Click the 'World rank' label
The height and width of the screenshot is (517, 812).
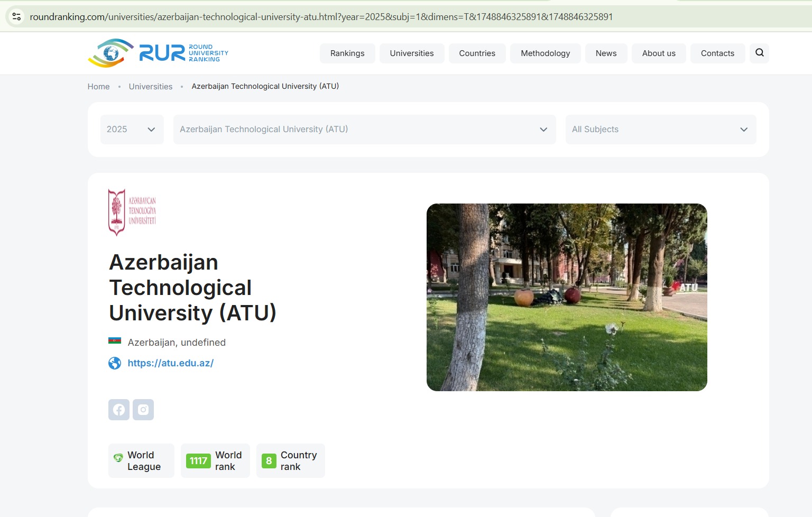coord(228,461)
